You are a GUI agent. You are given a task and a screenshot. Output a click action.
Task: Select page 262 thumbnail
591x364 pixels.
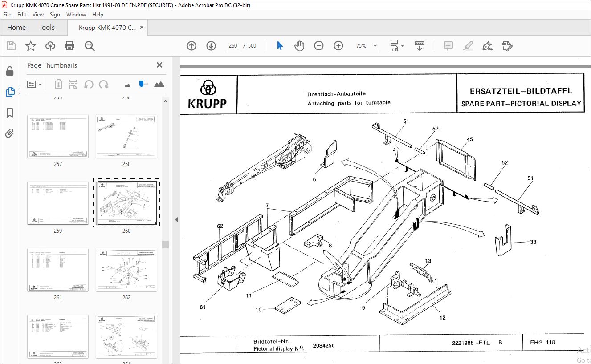click(126, 270)
